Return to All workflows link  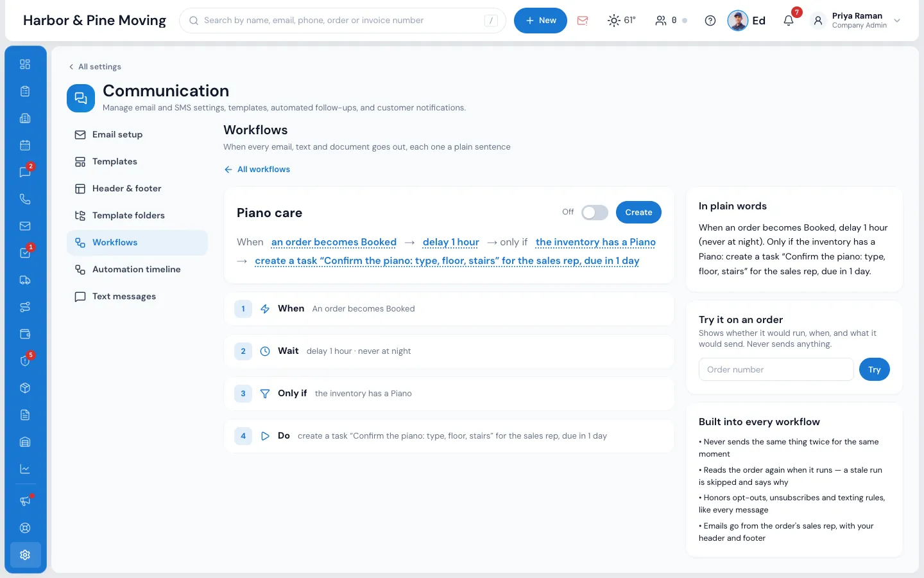tap(257, 170)
